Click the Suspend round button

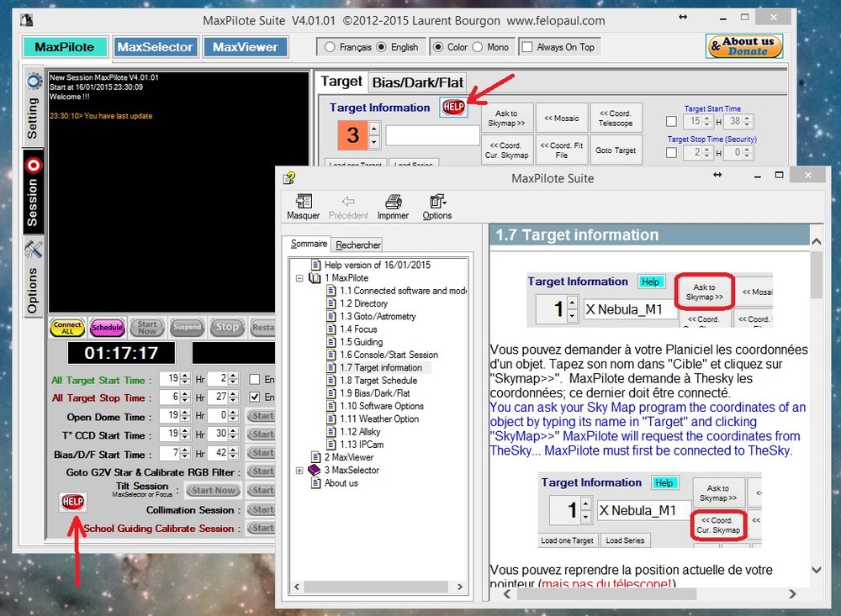tap(187, 327)
